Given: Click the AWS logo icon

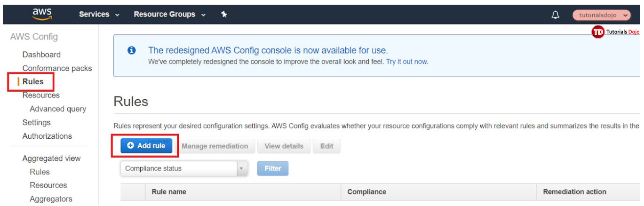Looking at the screenshot, I should coord(42,14).
